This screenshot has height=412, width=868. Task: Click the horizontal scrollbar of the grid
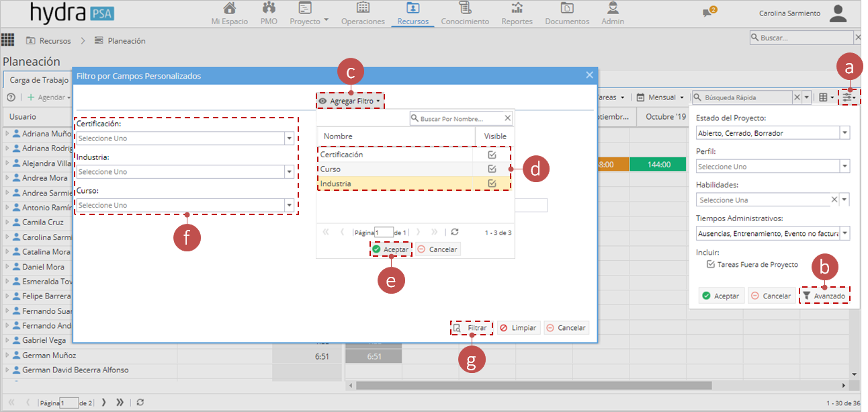click(533, 386)
